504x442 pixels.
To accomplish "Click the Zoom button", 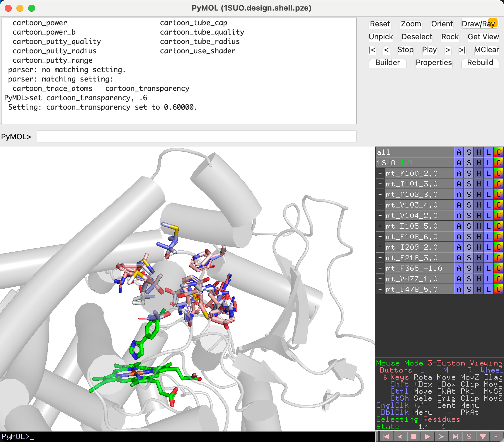I will [x=411, y=24].
